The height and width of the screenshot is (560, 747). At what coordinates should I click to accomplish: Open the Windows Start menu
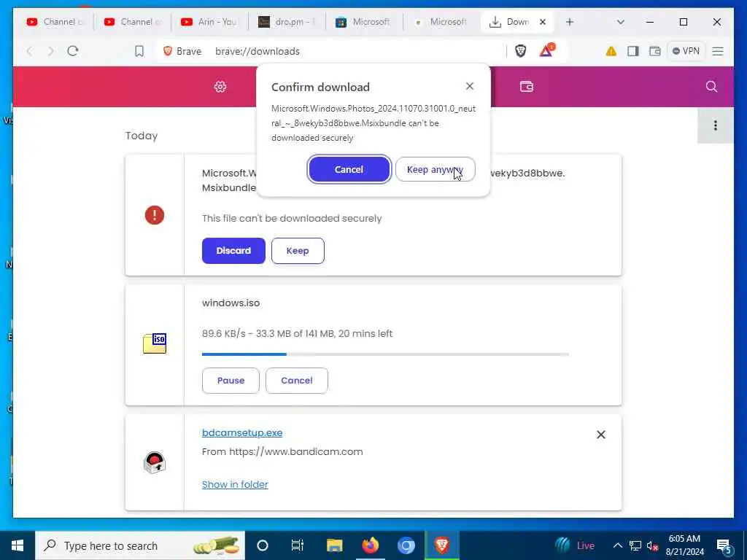tap(18, 545)
